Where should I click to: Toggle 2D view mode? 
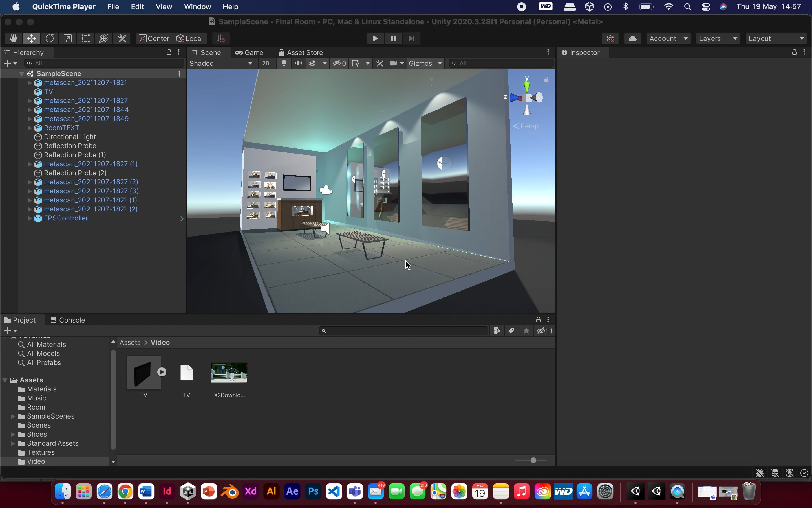[x=266, y=63]
